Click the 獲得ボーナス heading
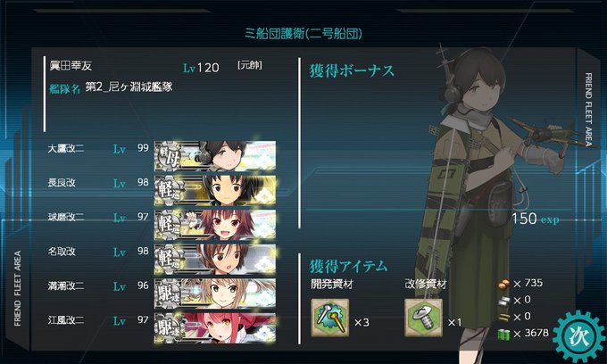Screen dimensions: 607x364 352,70
